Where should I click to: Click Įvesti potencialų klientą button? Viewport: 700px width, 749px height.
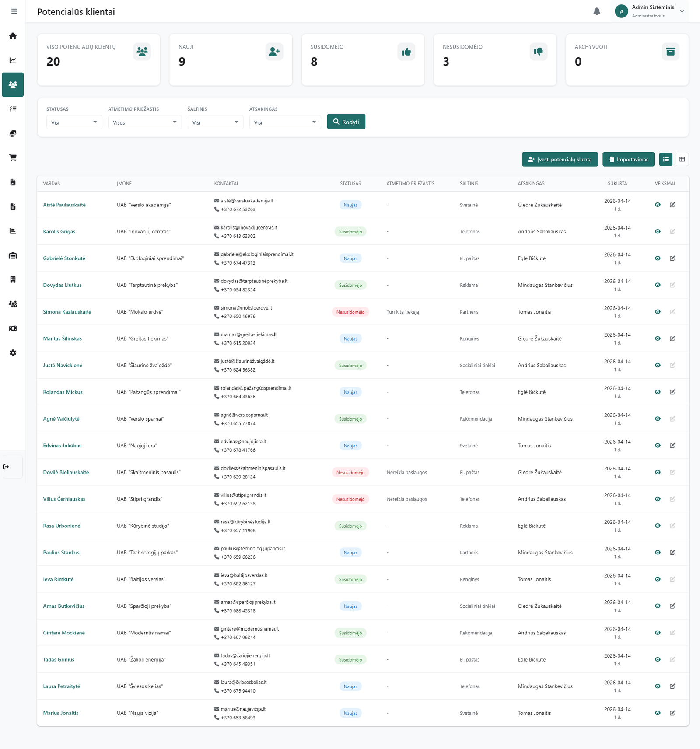click(x=560, y=159)
